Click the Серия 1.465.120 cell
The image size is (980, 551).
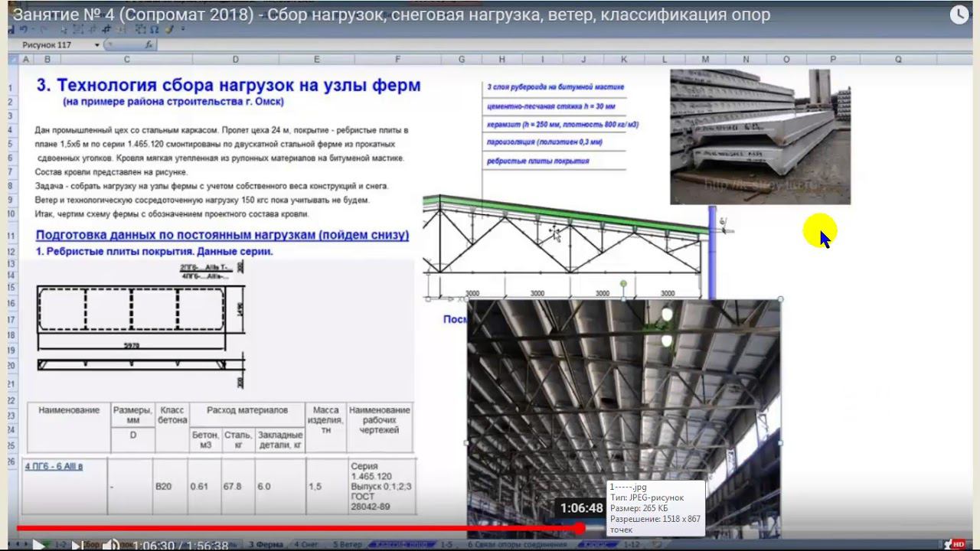click(x=380, y=486)
